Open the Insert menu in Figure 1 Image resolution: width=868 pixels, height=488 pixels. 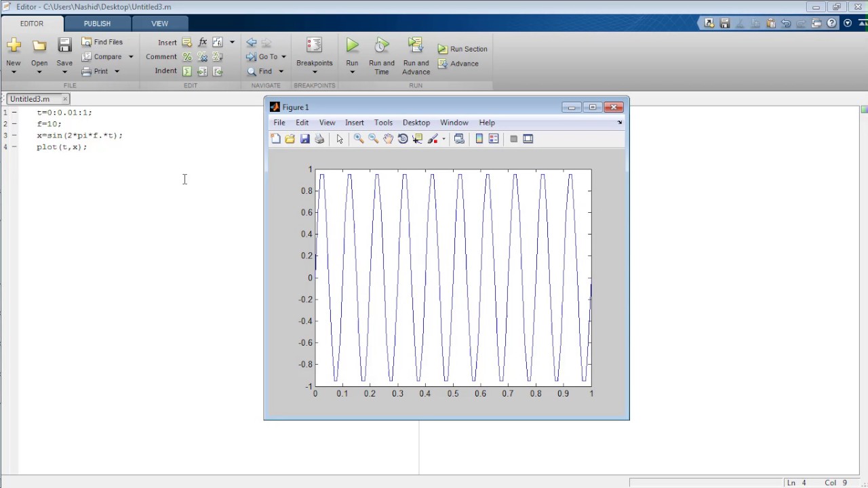coord(355,123)
